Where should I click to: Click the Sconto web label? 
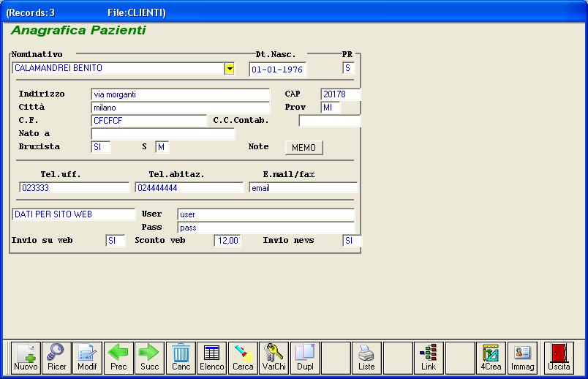160,240
